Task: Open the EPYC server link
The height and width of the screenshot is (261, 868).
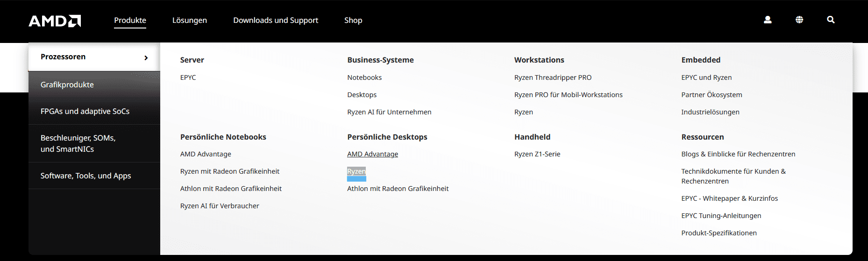Action: click(x=188, y=78)
